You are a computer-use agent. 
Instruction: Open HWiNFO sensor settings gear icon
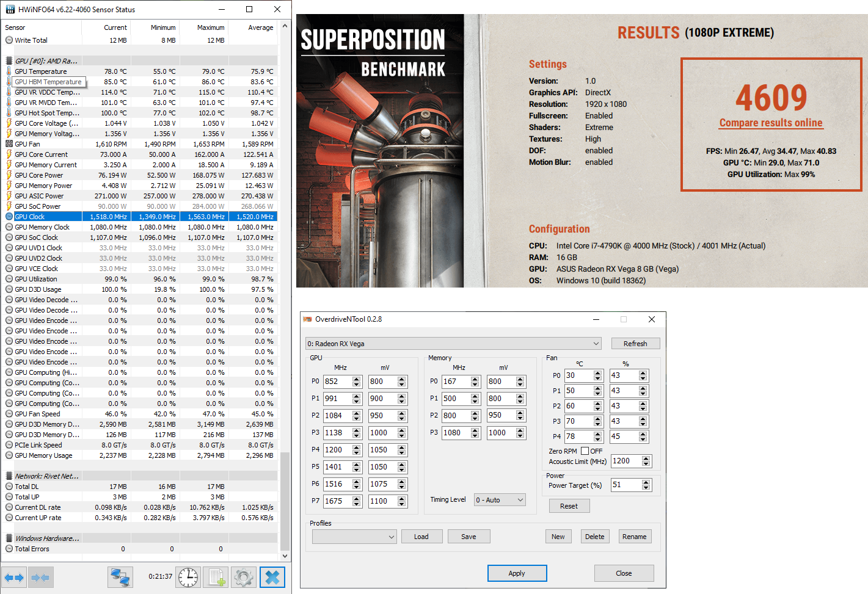coord(244,577)
